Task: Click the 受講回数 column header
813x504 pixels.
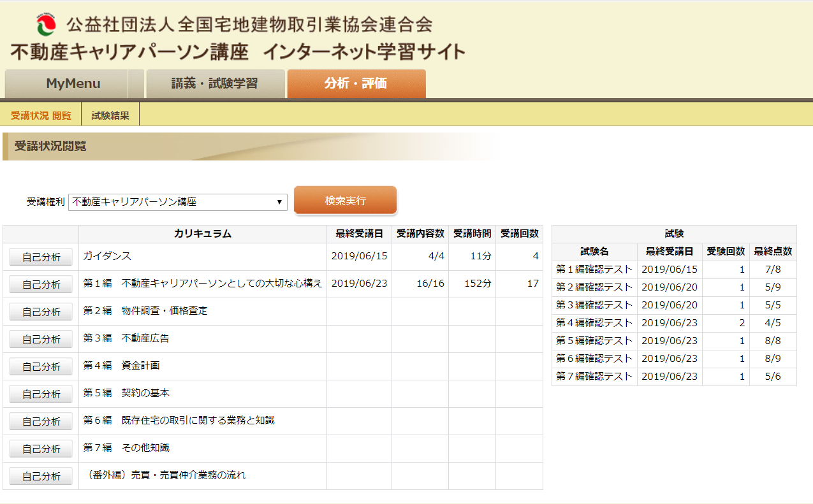Action: click(519, 234)
